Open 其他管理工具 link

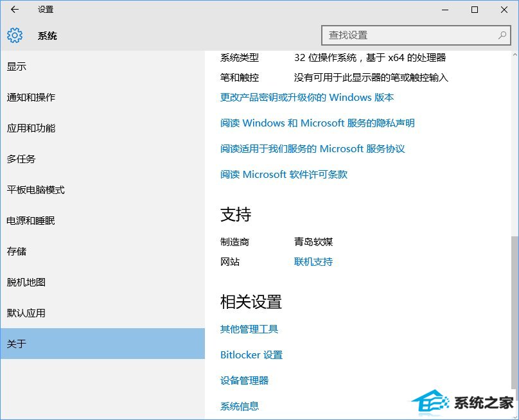(249, 329)
